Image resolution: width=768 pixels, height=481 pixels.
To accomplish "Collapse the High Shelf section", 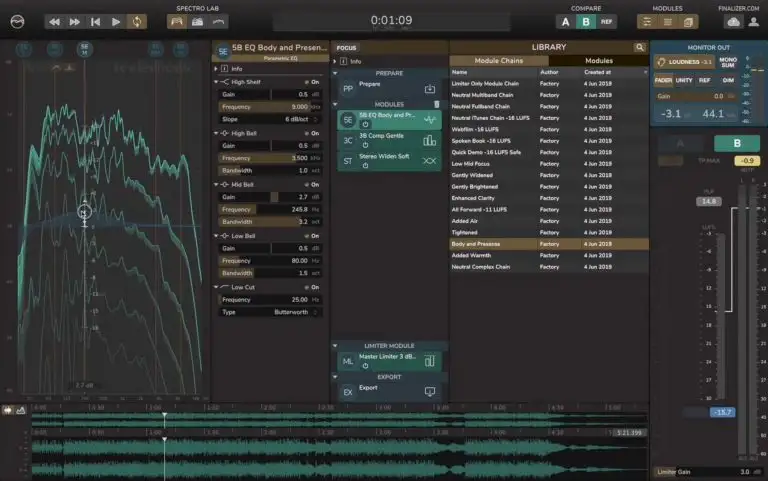I will pos(216,82).
